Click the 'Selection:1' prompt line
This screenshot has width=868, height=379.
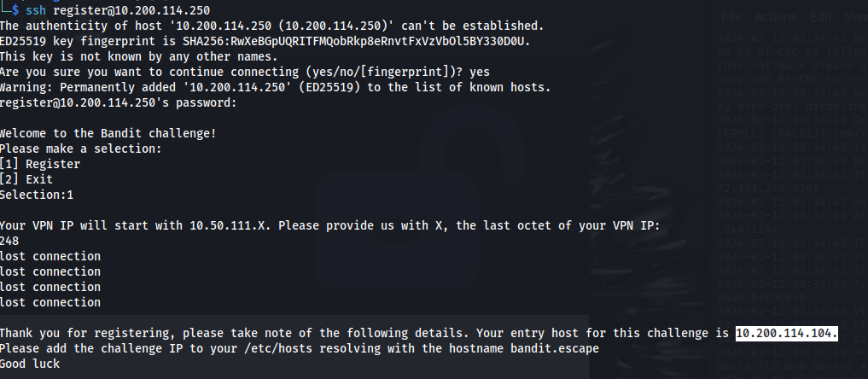[x=37, y=195]
